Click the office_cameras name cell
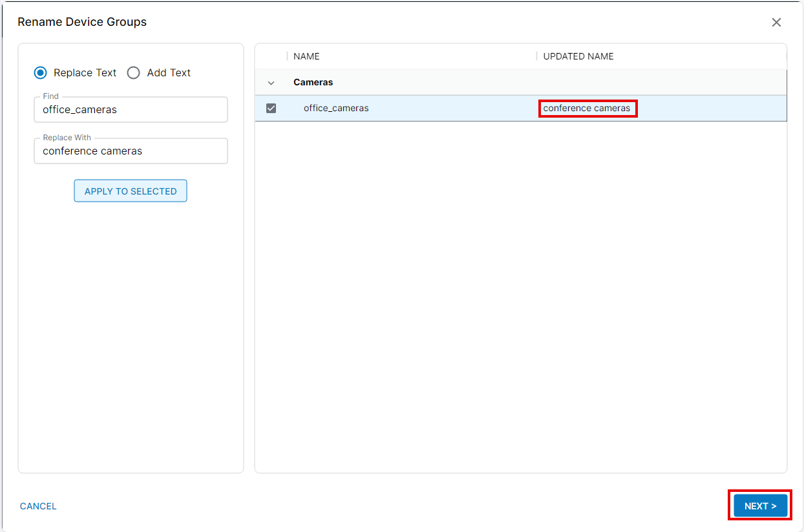The width and height of the screenshot is (804, 532). 336,109
